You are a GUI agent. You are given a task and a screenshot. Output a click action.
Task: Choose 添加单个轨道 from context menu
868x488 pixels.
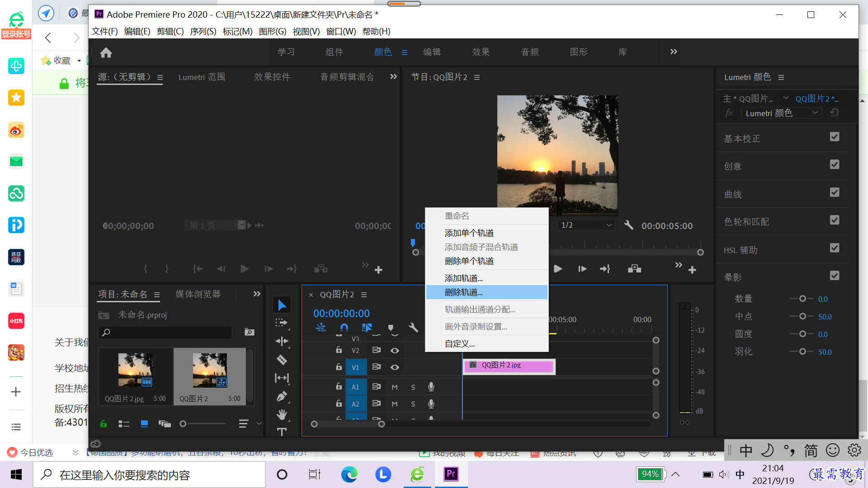click(x=487, y=233)
